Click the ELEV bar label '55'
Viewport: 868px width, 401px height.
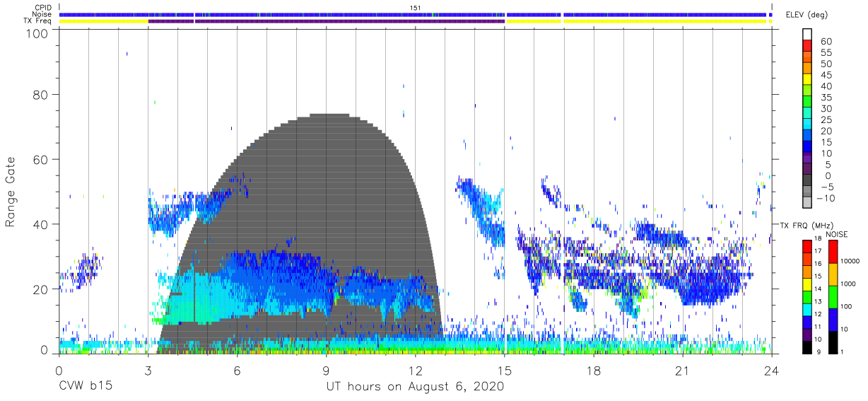826,52
